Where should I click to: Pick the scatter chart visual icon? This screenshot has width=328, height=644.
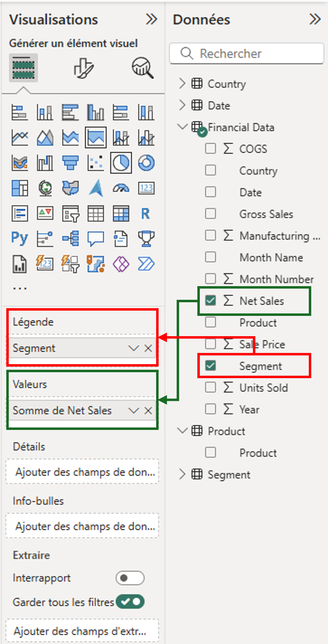[96, 163]
